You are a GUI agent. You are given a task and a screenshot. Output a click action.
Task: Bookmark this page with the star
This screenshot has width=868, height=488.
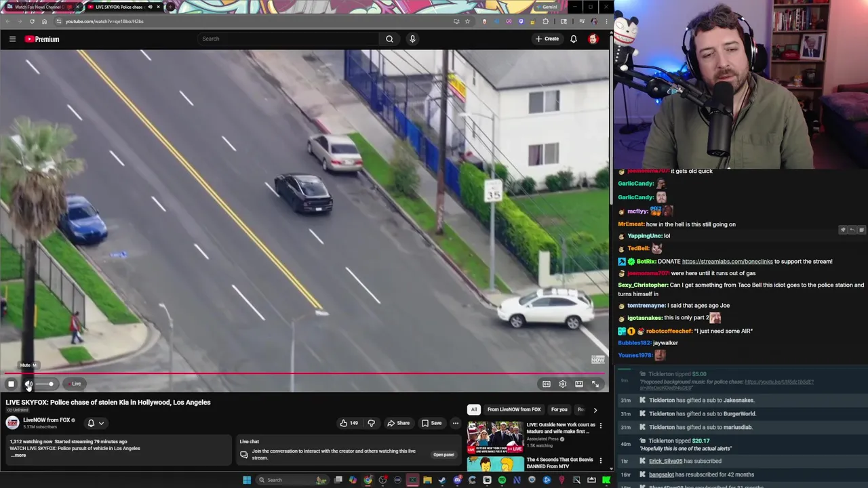[467, 21]
